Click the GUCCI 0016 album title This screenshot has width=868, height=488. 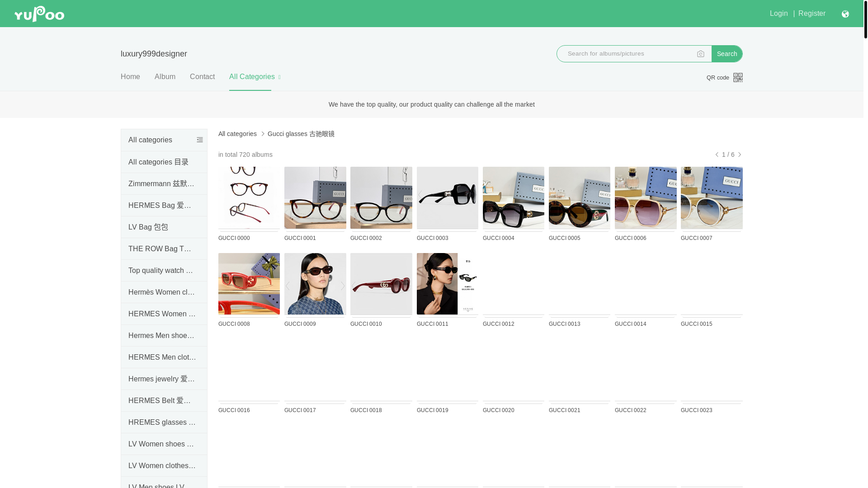click(234, 410)
